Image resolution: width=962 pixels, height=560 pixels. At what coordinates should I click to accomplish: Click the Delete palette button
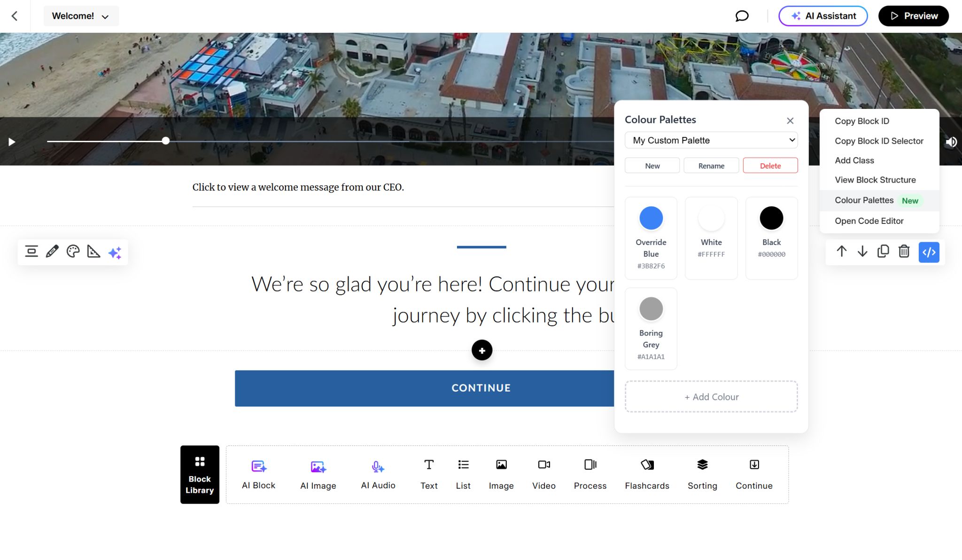tap(770, 165)
